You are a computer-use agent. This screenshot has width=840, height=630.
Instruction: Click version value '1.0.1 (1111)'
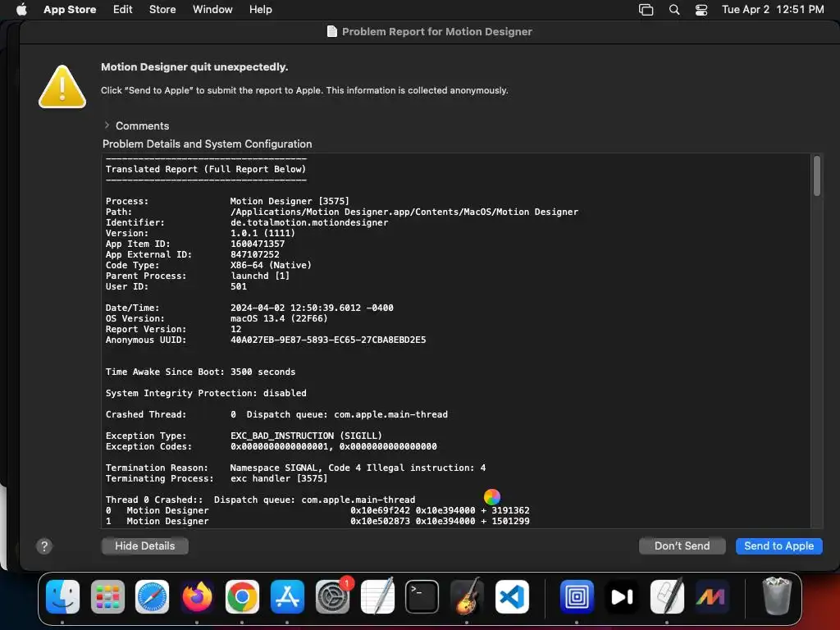(262, 233)
